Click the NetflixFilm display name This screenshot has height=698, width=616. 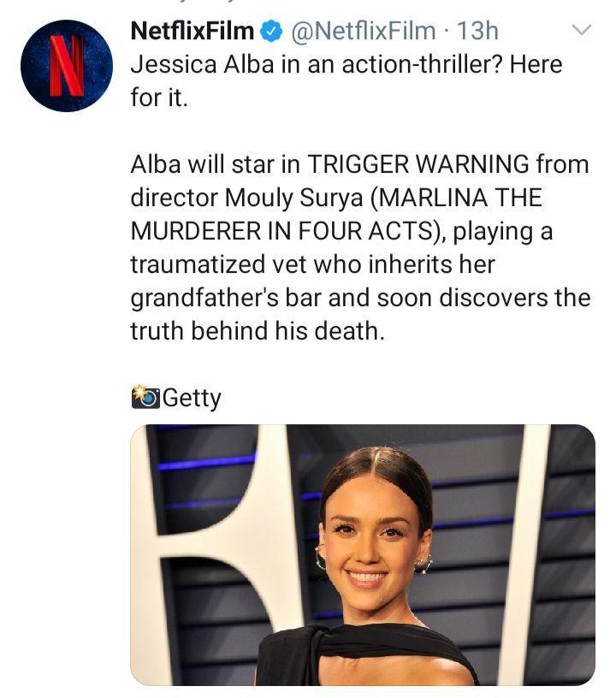coord(192,31)
